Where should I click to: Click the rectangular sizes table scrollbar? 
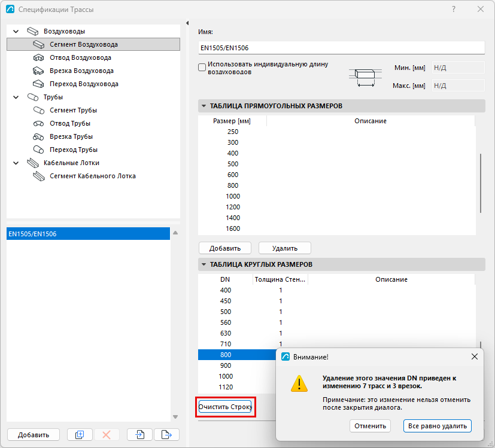tap(481, 183)
